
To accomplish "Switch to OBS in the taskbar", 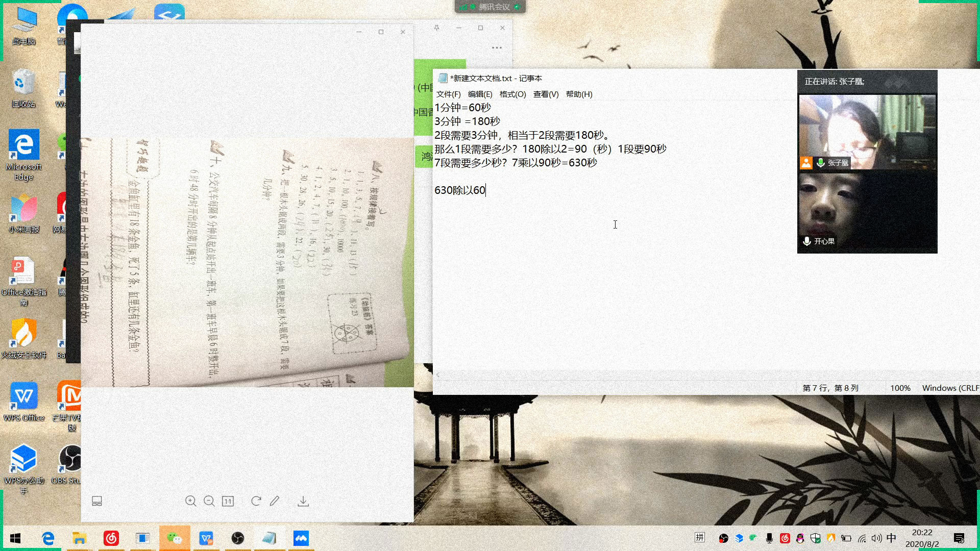I will pos(238,538).
